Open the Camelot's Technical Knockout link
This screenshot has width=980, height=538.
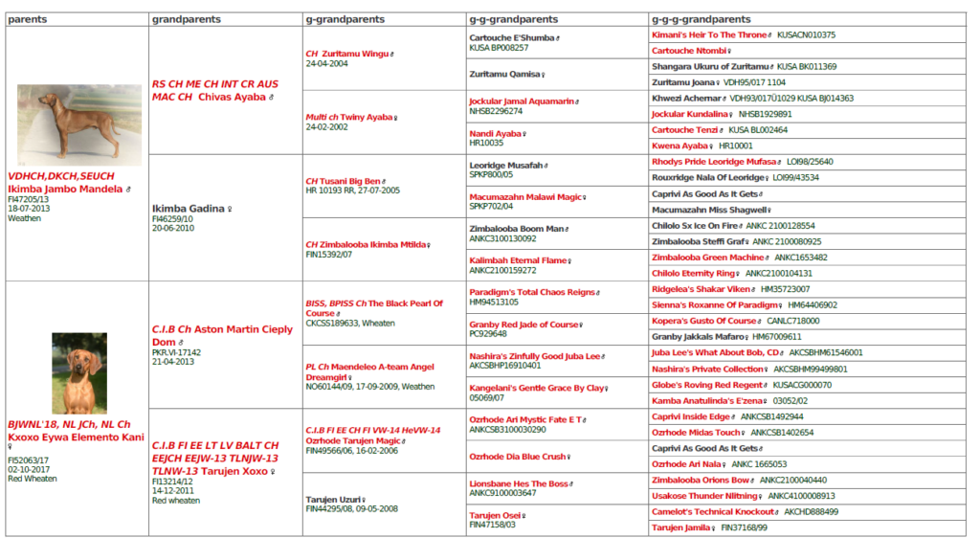click(714, 511)
